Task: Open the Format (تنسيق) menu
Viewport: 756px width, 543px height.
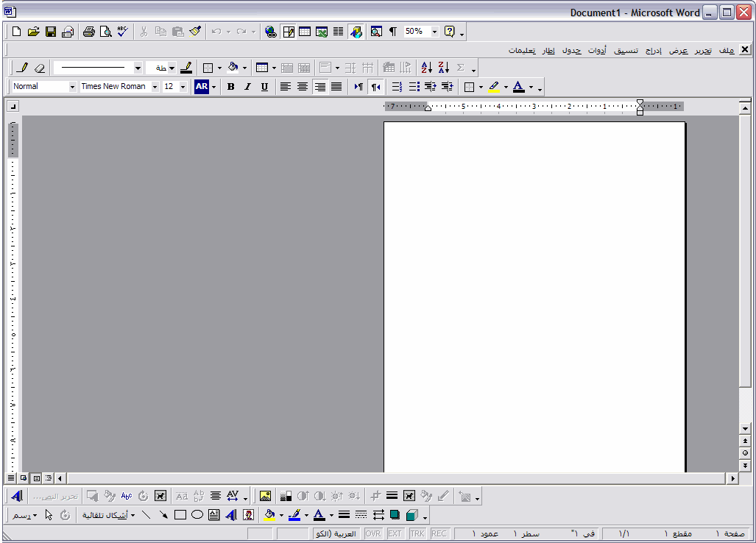Action: pyautogui.click(x=626, y=50)
